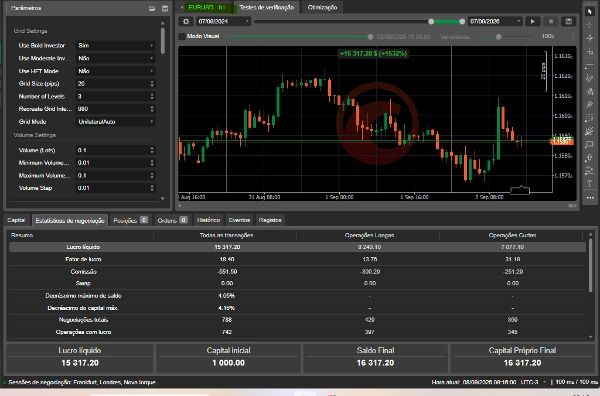Click the Comissão row label
600x396 pixels.
click(x=83, y=271)
